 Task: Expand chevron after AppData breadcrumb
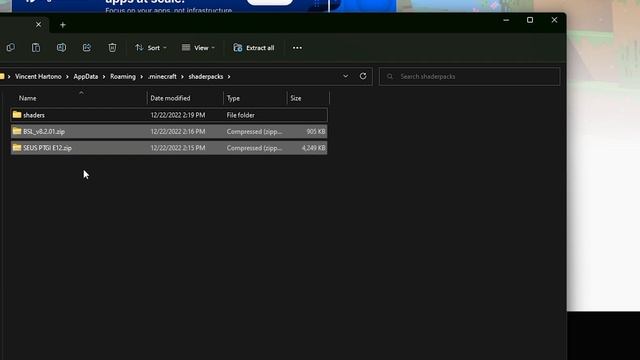coord(104,76)
